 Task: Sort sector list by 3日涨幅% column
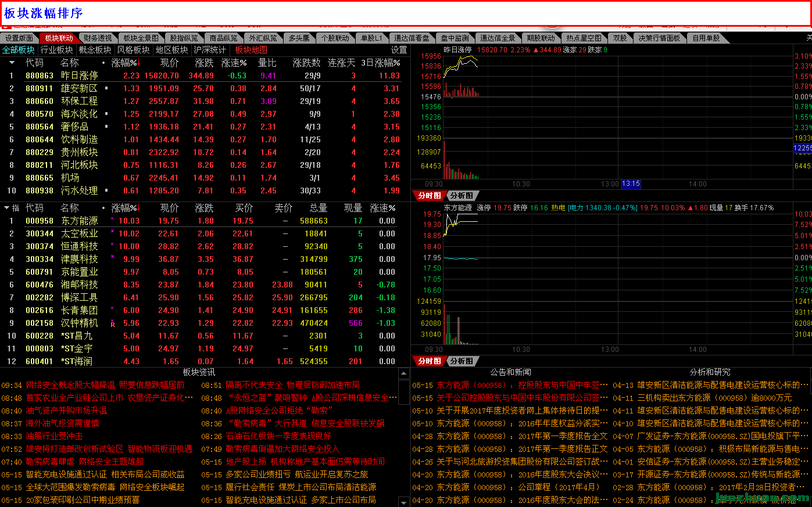380,63
